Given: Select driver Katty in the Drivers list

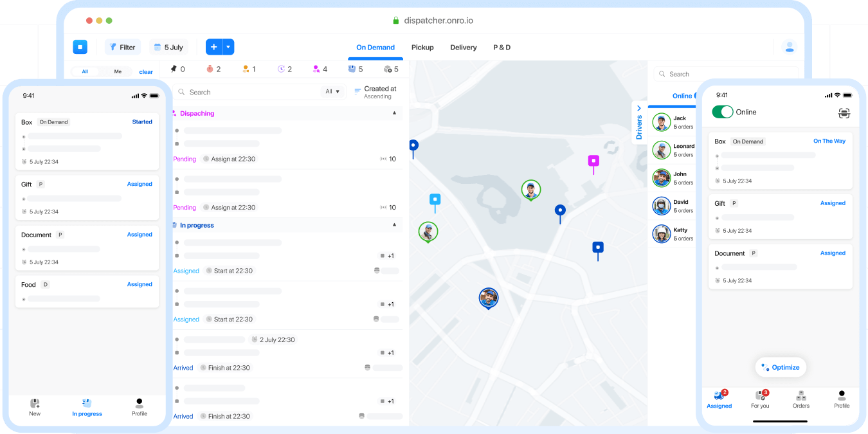Looking at the screenshot, I should click(x=673, y=234).
